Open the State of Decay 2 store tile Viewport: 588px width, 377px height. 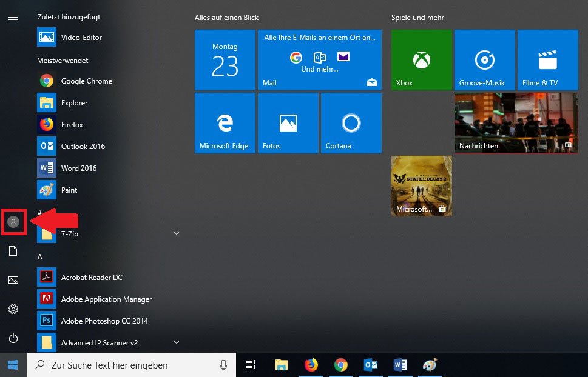tap(422, 186)
